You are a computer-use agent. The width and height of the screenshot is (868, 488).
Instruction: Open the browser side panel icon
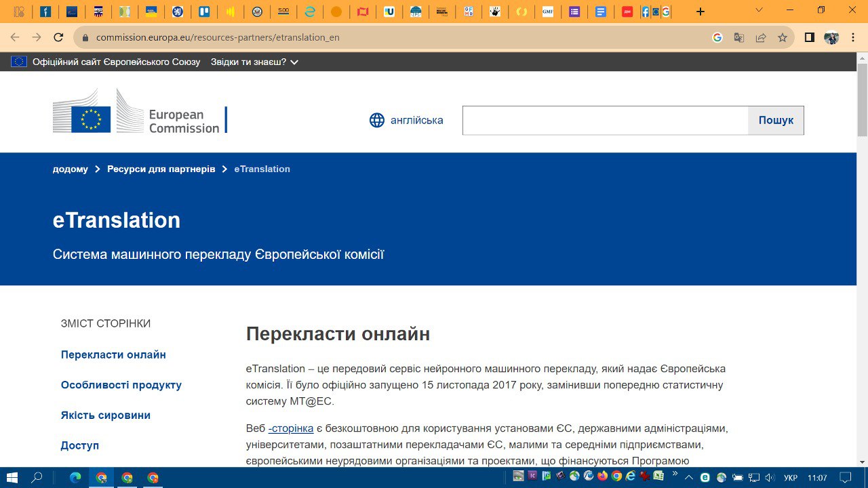point(809,38)
